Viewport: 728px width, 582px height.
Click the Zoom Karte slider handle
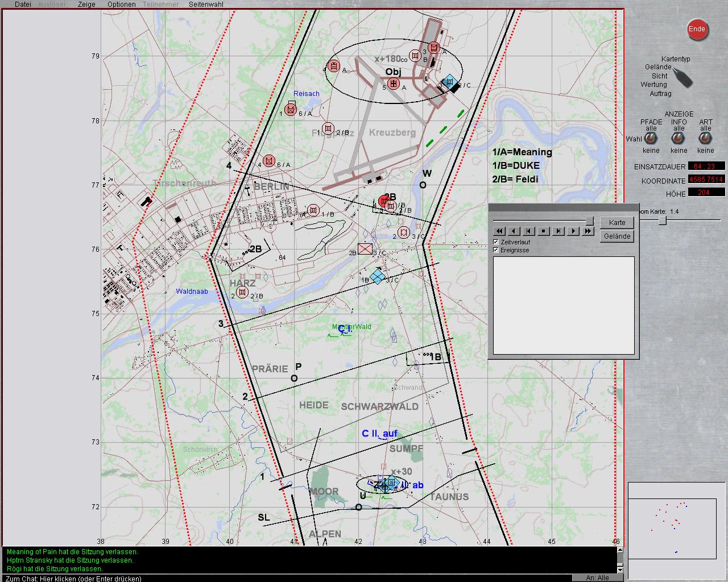pos(663,221)
